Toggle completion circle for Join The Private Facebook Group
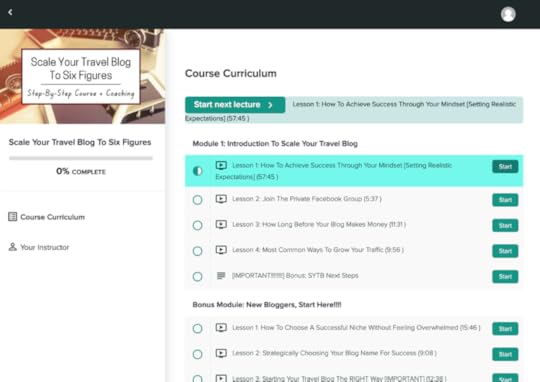 (x=197, y=200)
